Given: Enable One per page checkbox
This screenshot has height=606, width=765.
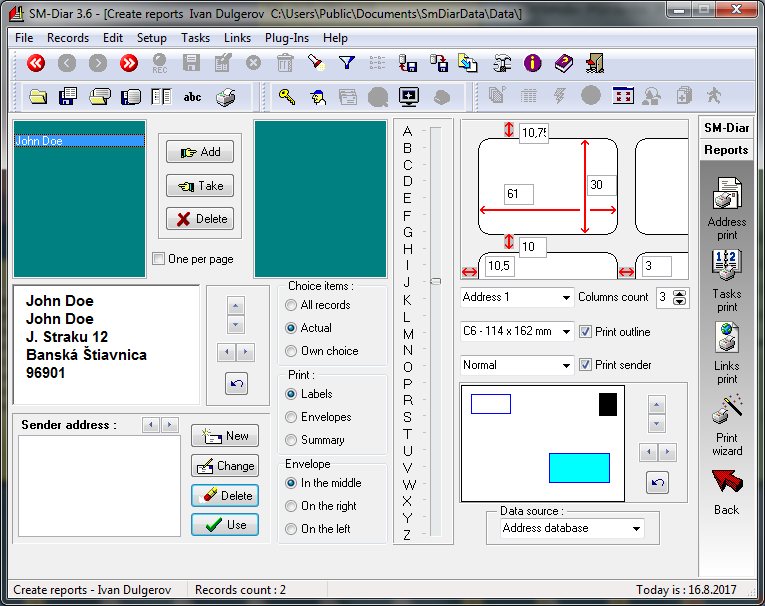Looking at the screenshot, I should coord(159,259).
